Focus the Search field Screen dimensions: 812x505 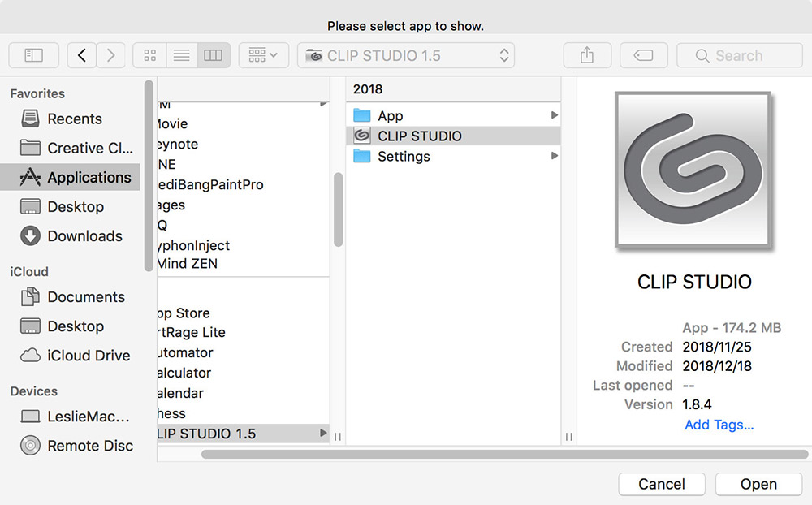click(x=740, y=55)
